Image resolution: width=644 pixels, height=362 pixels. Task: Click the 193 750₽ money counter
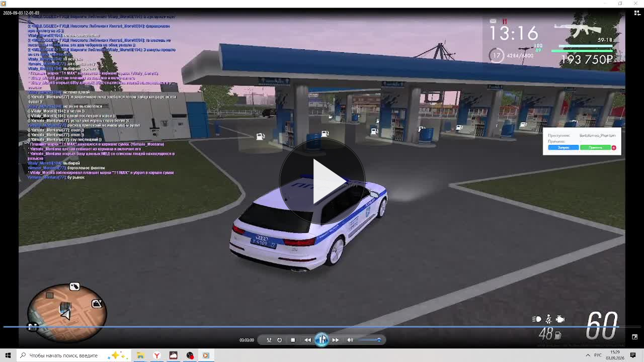point(587,59)
